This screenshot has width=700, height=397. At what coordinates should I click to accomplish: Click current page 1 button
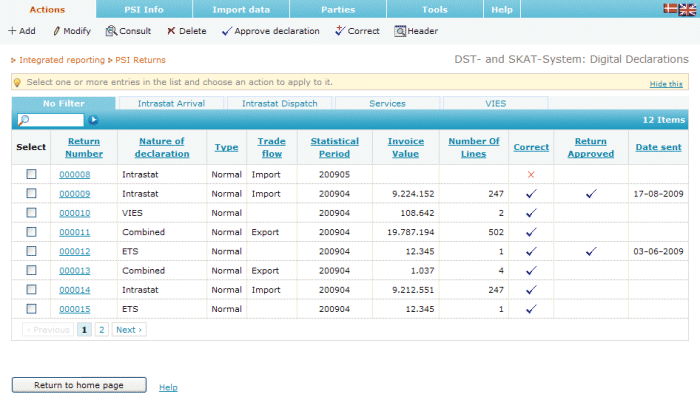tap(84, 330)
